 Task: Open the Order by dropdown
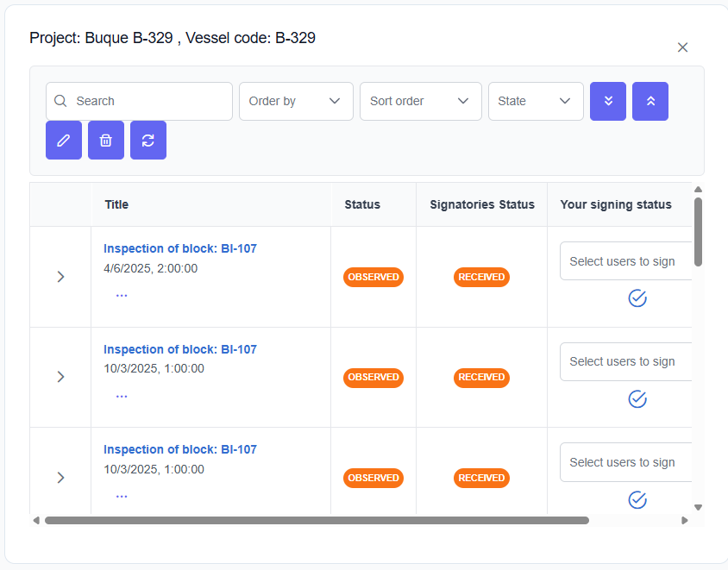tap(296, 101)
